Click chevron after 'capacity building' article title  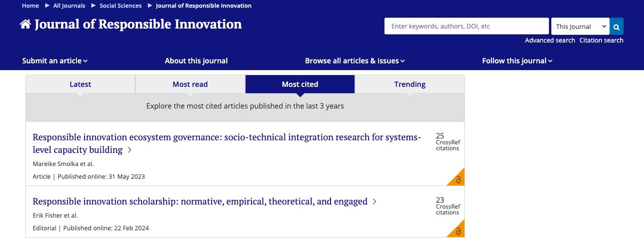(130, 150)
